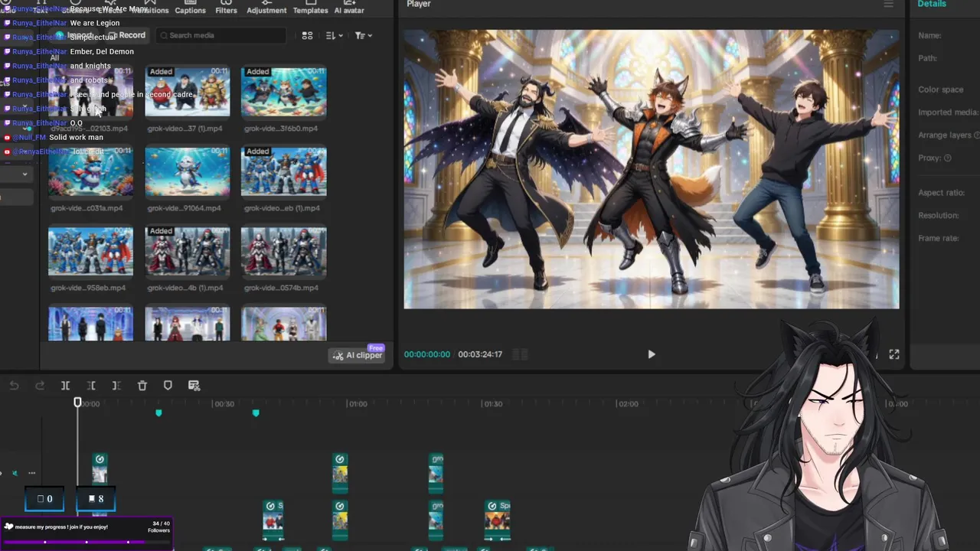Select the upper-track clip labeled 'gro'

point(436,473)
